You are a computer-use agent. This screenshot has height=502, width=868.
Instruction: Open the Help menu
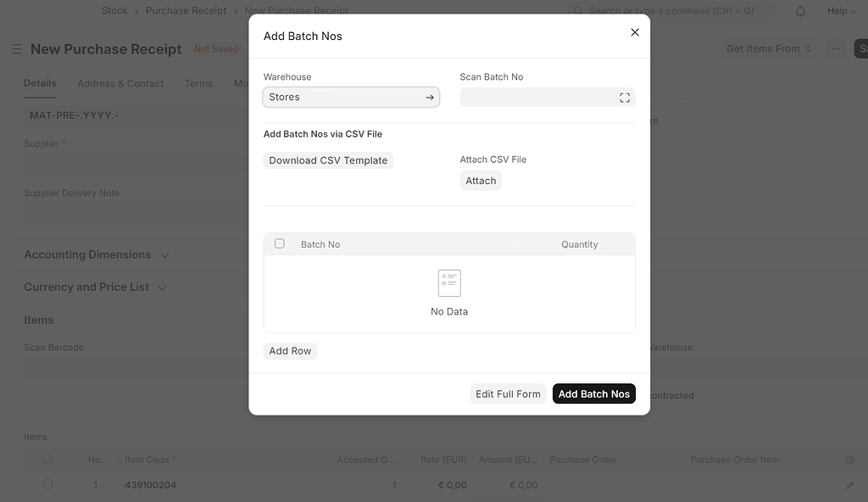[838, 10]
